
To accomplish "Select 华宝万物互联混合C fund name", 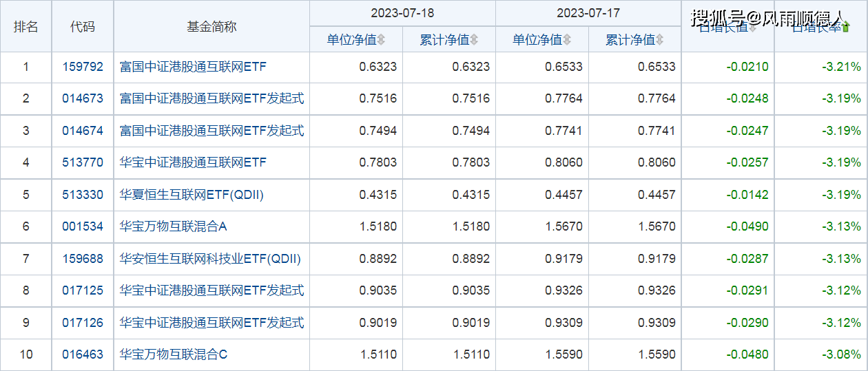I will 173,354.
